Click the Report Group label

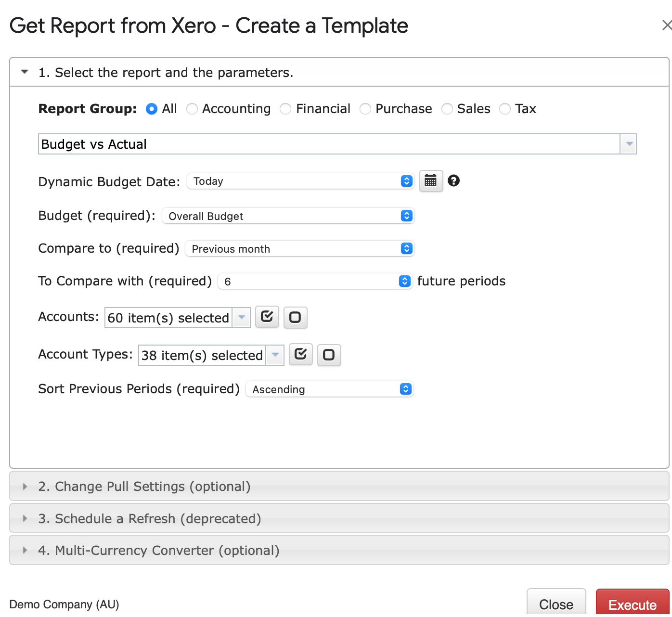tap(88, 109)
